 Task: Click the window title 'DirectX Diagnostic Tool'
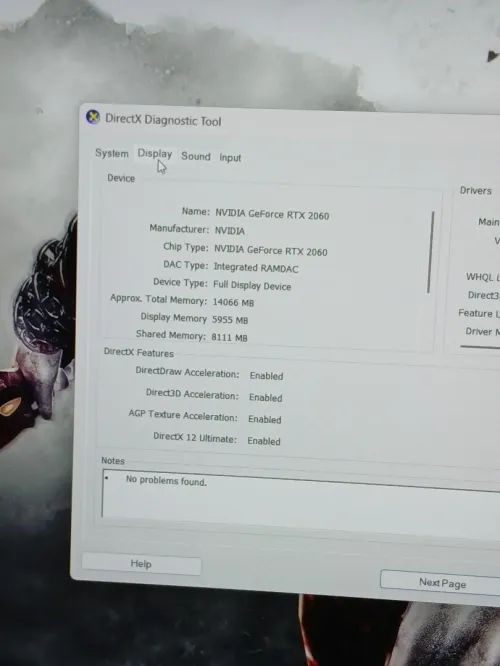(x=163, y=120)
